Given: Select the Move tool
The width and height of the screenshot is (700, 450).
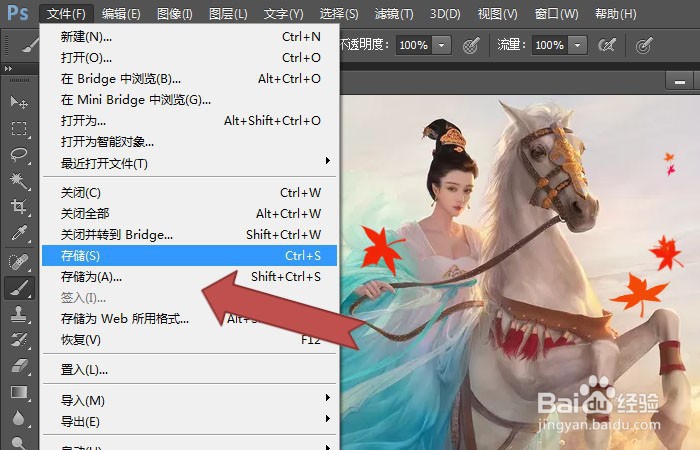Looking at the screenshot, I should 19,103.
